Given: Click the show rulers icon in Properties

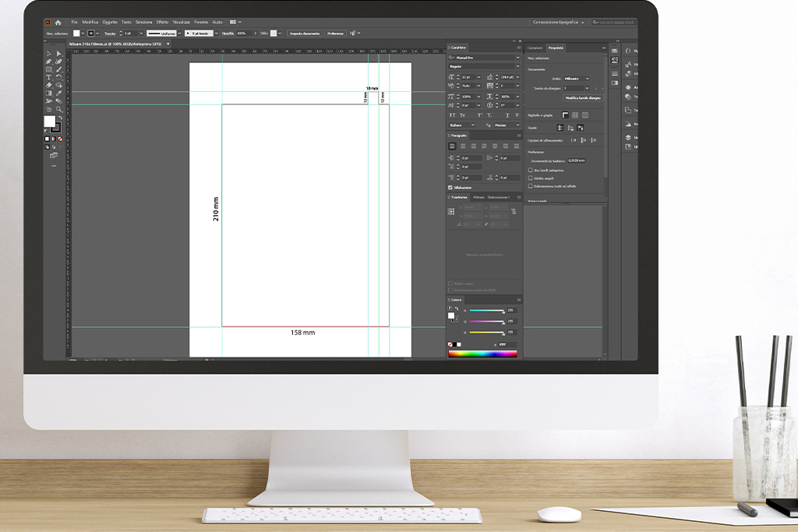Looking at the screenshot, I should coord(563,115).
